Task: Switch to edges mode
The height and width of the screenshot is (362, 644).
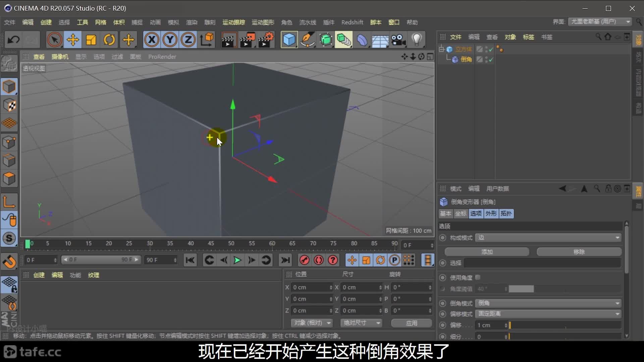Action: tap(9, 160)
